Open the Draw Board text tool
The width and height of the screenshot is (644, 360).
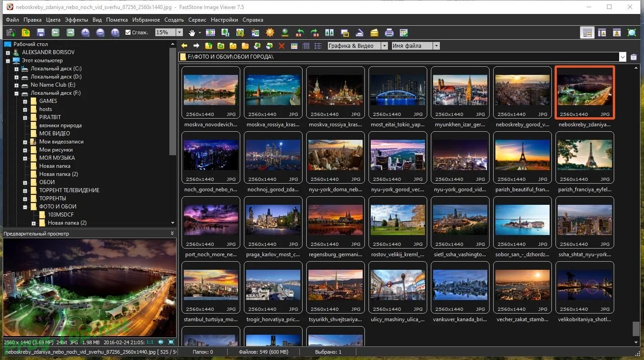coord(255,32)
